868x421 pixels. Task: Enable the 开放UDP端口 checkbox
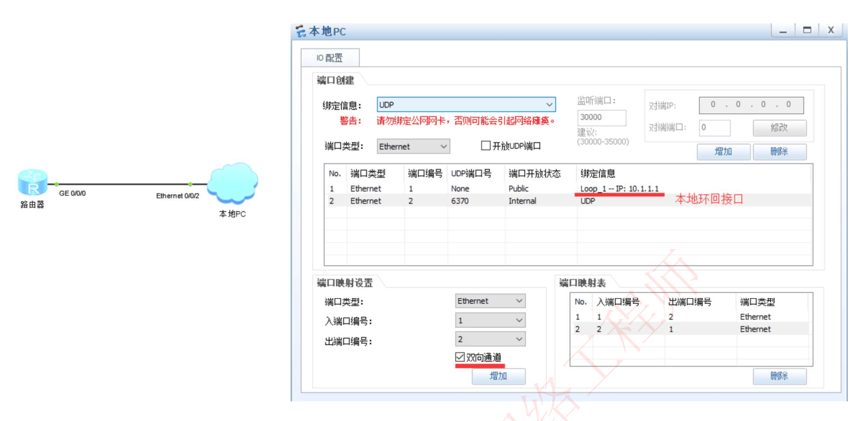485,146
